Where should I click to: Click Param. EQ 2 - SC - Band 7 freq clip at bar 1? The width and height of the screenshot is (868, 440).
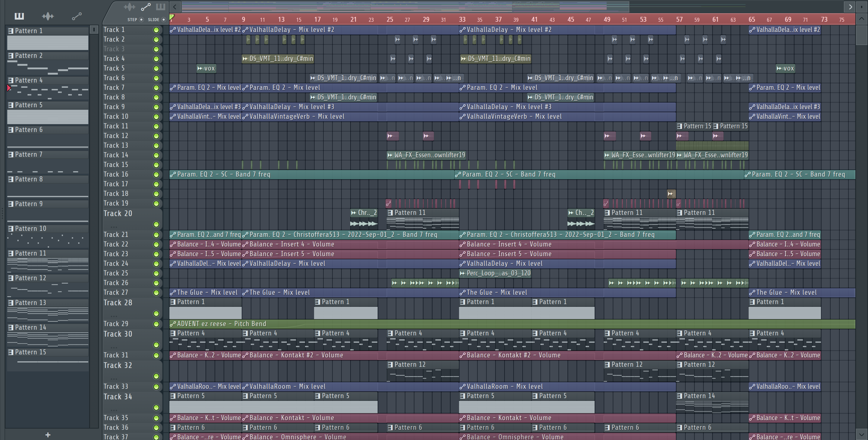[x=312, y=174]
